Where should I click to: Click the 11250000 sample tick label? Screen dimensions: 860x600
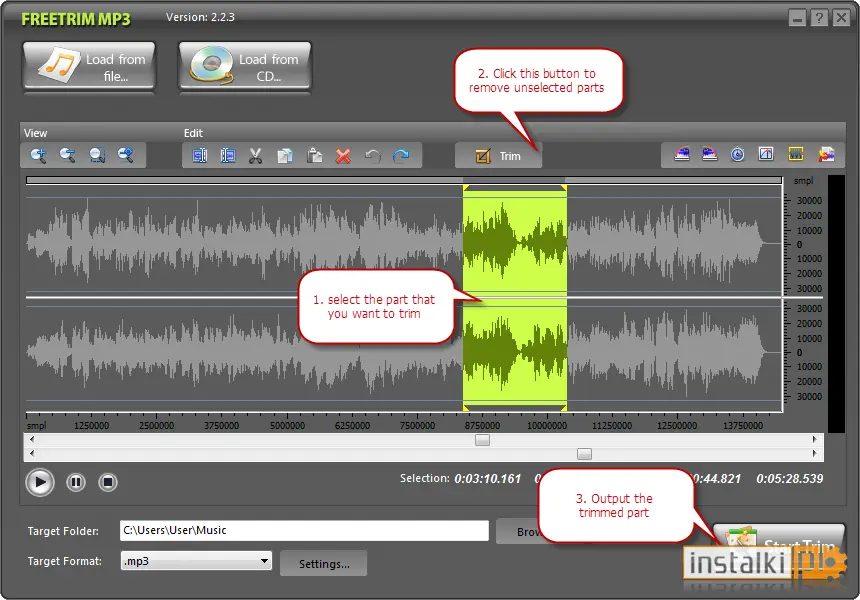[x=612, y=426]
